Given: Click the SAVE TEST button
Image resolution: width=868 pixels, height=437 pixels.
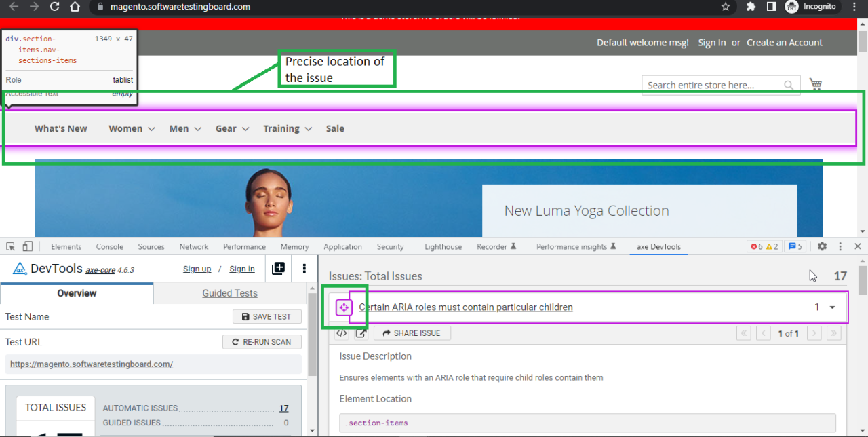Looking at the screenshot, I should tap(267, 317).
